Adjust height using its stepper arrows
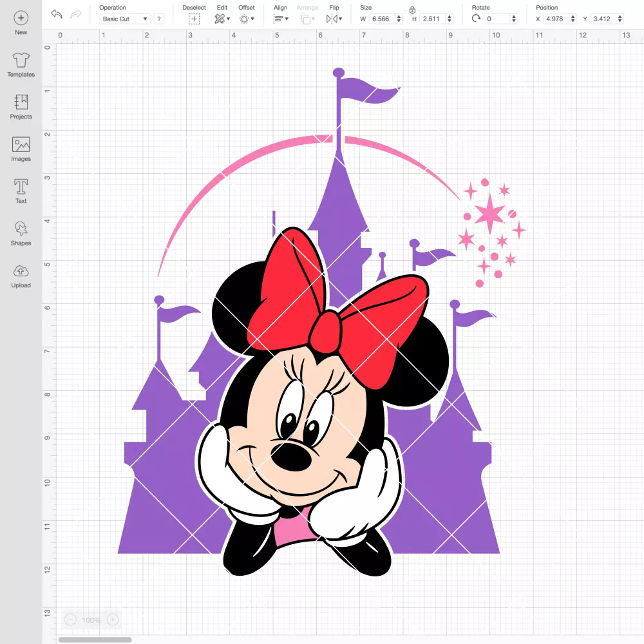644x644 pixels. [x=450, y=19]
